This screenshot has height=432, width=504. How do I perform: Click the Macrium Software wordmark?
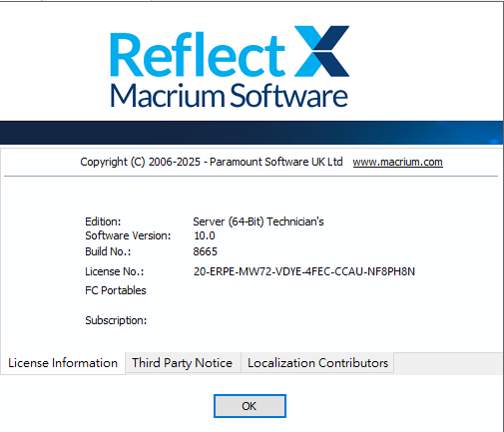click(229, 95)
